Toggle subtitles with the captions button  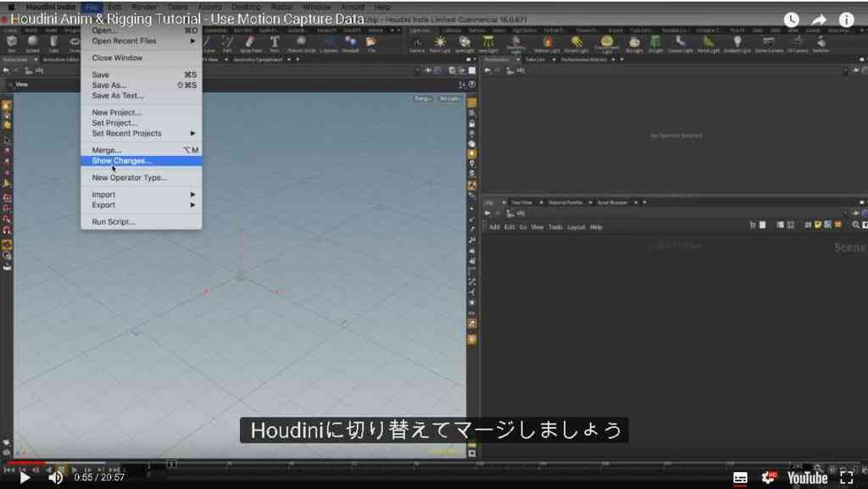coord(740,478)
